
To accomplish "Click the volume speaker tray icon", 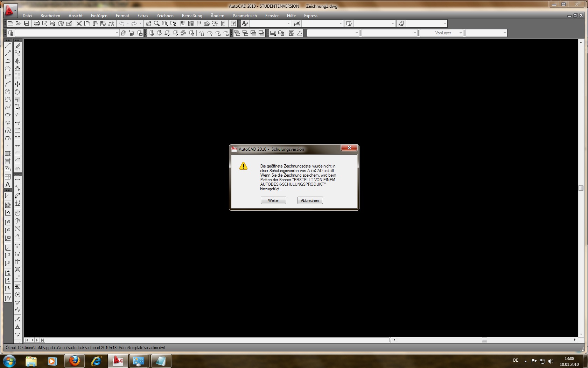I will (x=551, y=361).
